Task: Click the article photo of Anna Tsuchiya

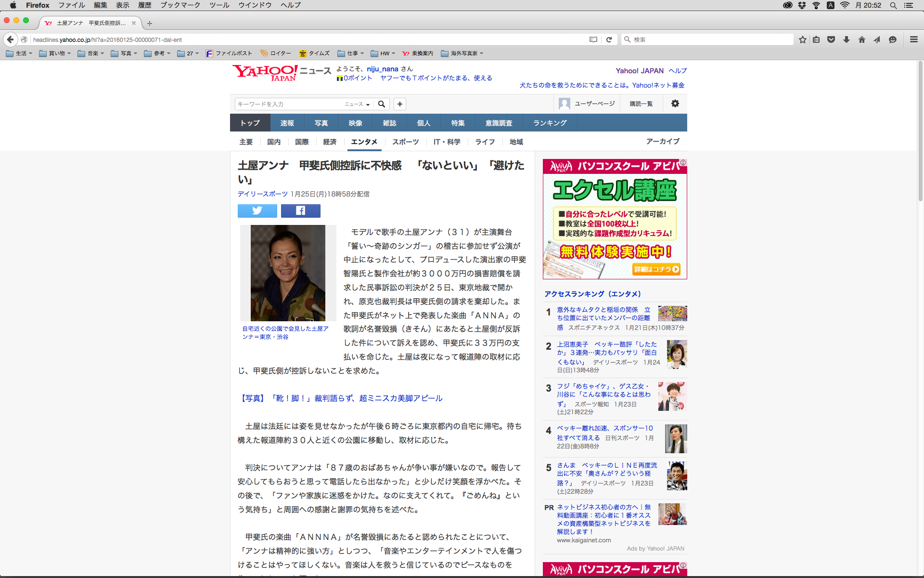Action: (288, 273)
